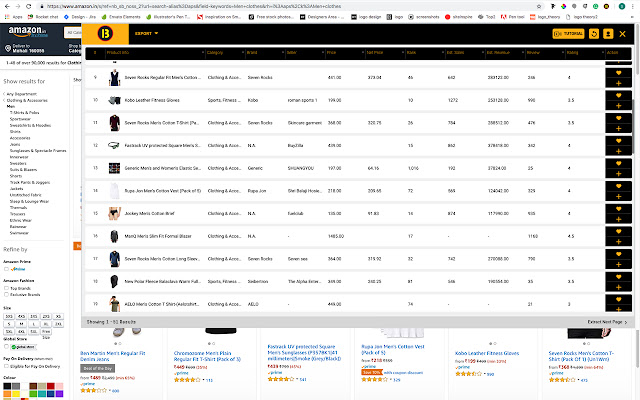The height and width of the screenshot is (400, 640).
Task: Click the delivery location pin icon
Action: tap(8, 49)
